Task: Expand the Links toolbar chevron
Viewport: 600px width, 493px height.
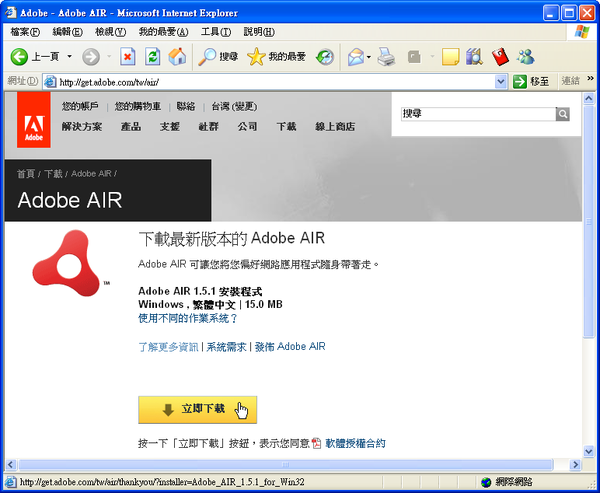Action: (590, 78)
